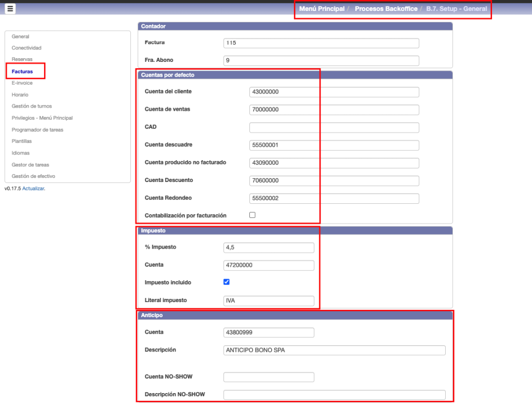This screenshot has width=532, height=404.
Task: Enable Contabilización por facturación checkbox
Action: [x=252, y=215]
